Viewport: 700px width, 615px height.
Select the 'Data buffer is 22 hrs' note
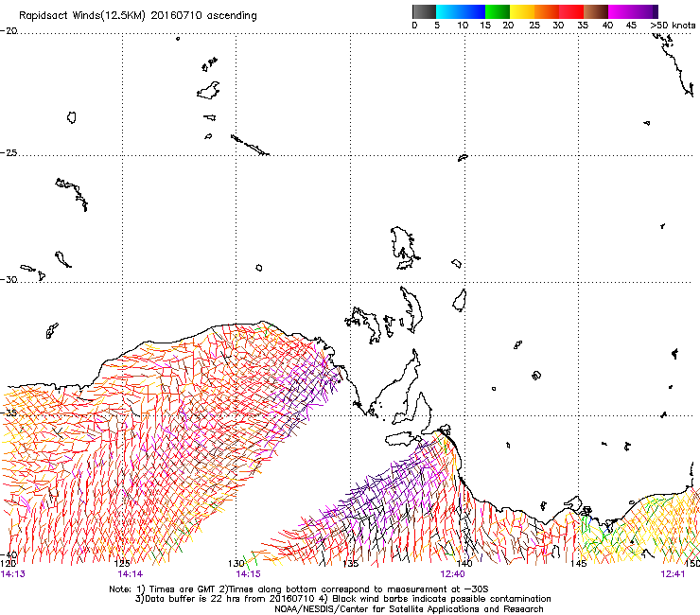(186, 599)
